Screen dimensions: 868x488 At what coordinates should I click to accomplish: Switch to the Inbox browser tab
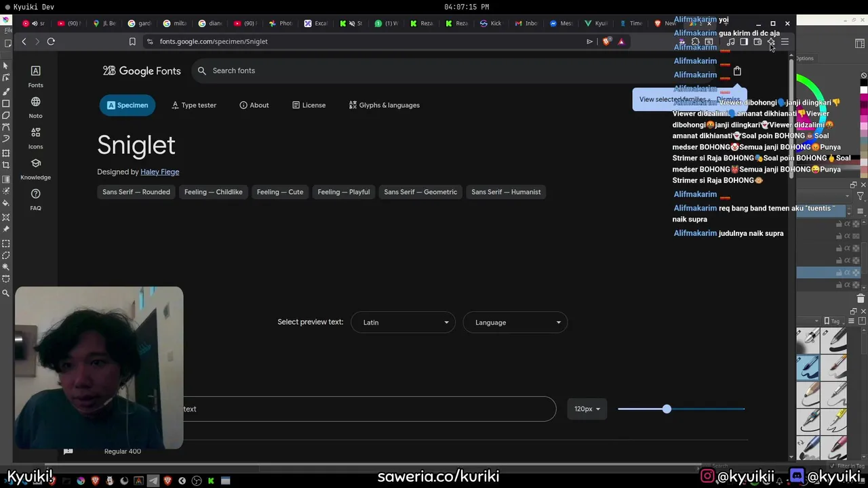click(526, 23)
